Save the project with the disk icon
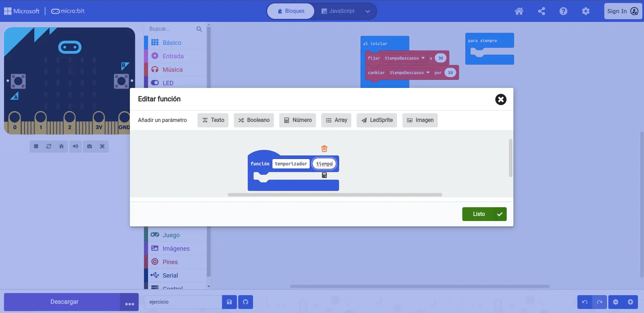Screen dimensions: 644x313 [229, 302]
